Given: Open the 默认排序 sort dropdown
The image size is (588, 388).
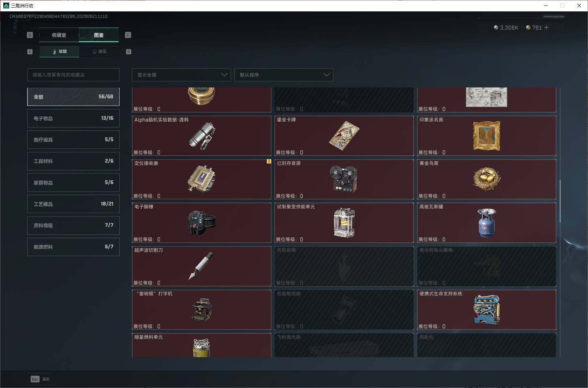Looking at the screenshot, I should click(284, 75).
